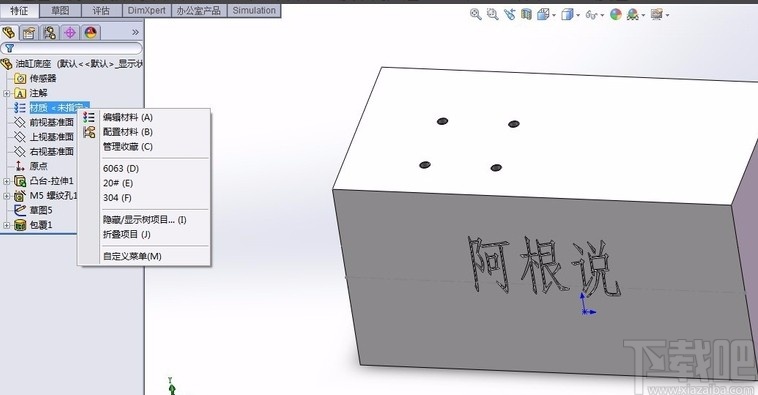The width and height of the screenshot is (758, 395).
Task: Click the Zoom to Fit magnifier icon
Action: 475,15
